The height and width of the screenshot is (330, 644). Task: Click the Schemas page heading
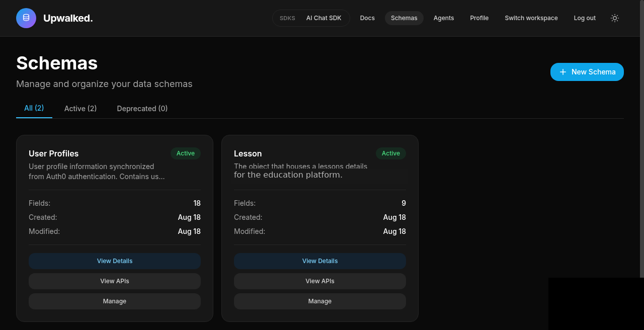[x=57, y=63]
